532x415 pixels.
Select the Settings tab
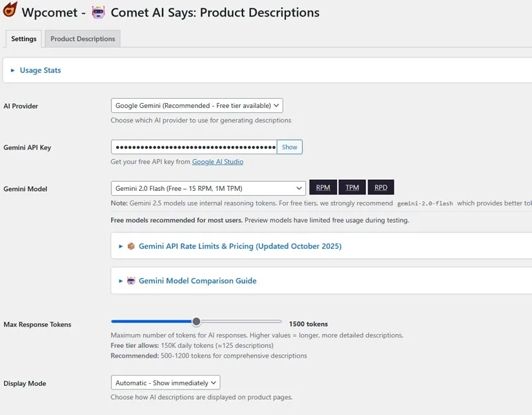(23, 39)
